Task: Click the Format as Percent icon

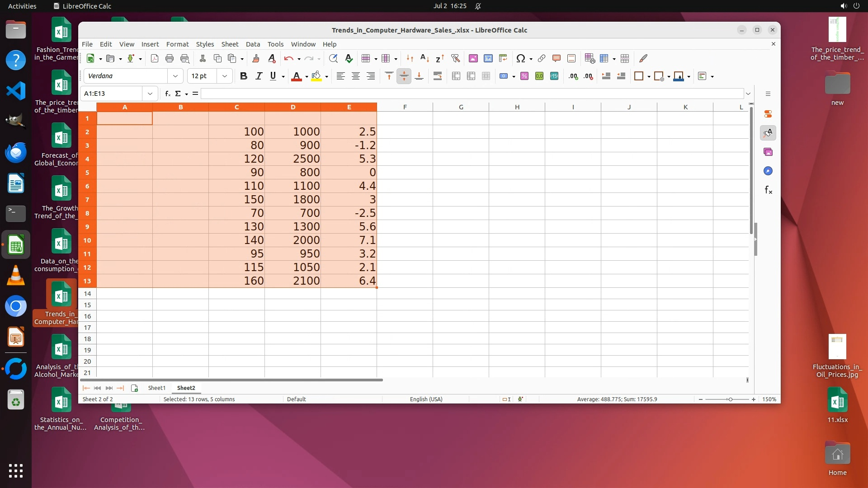Action: [524, 76]
